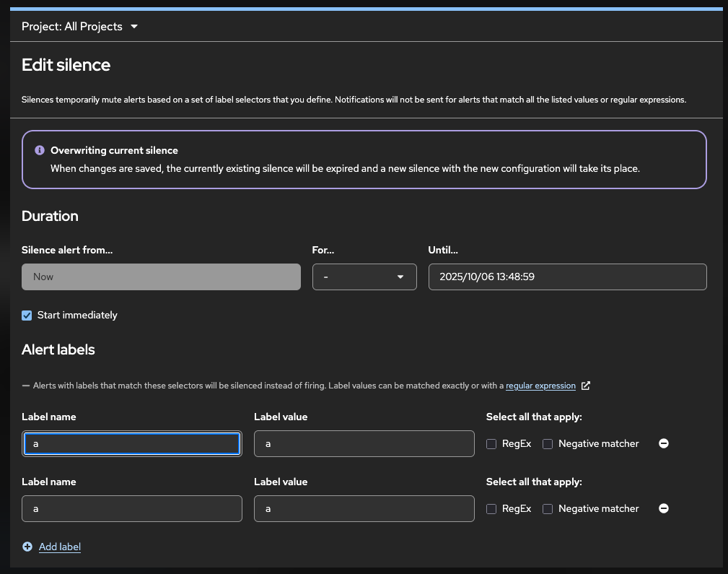The image size is (728, 574).
Task: Click the info icon beside Overwriting current silence
Action: tap(40, 151)
